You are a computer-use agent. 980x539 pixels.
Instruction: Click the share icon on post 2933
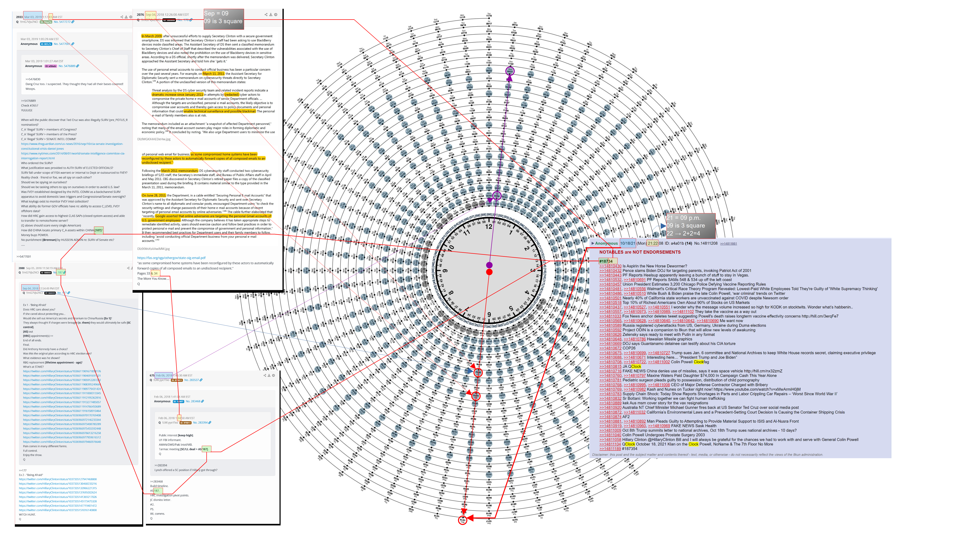[122, 17]
